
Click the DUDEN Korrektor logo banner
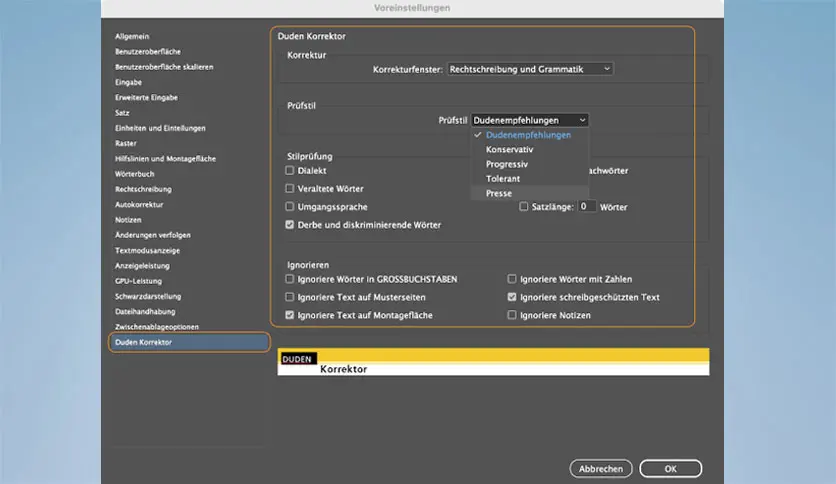pos(493,362)
